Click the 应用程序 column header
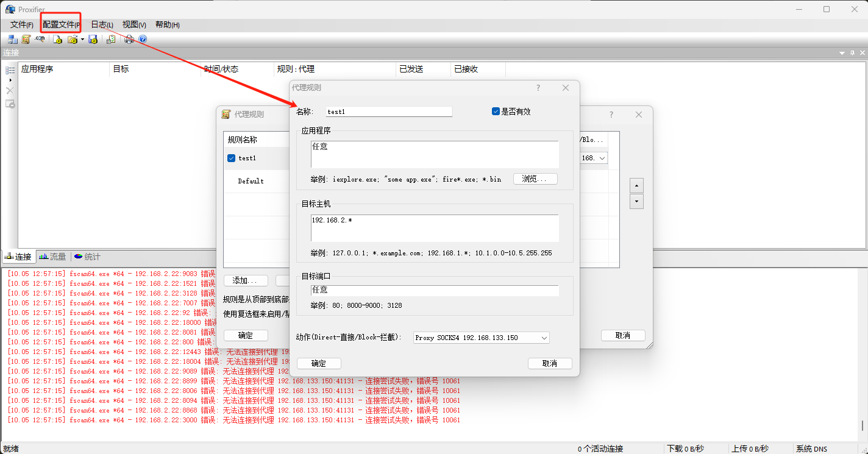The height and width of the screenshot is (454, 868). 63,69
